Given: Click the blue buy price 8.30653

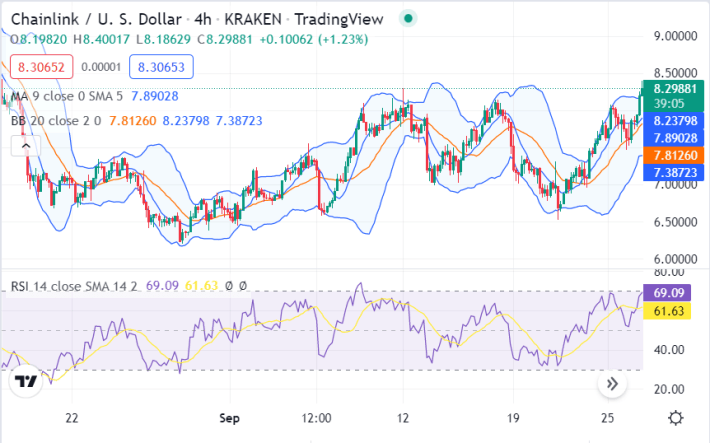Looking at the screenshot, I should [x=161, y=67].
